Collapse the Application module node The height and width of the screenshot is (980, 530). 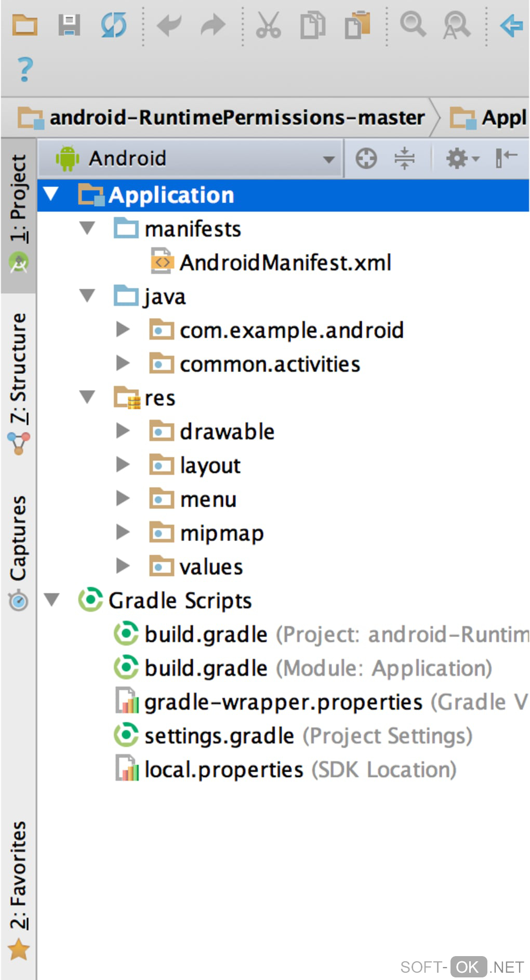coord(51,194)
